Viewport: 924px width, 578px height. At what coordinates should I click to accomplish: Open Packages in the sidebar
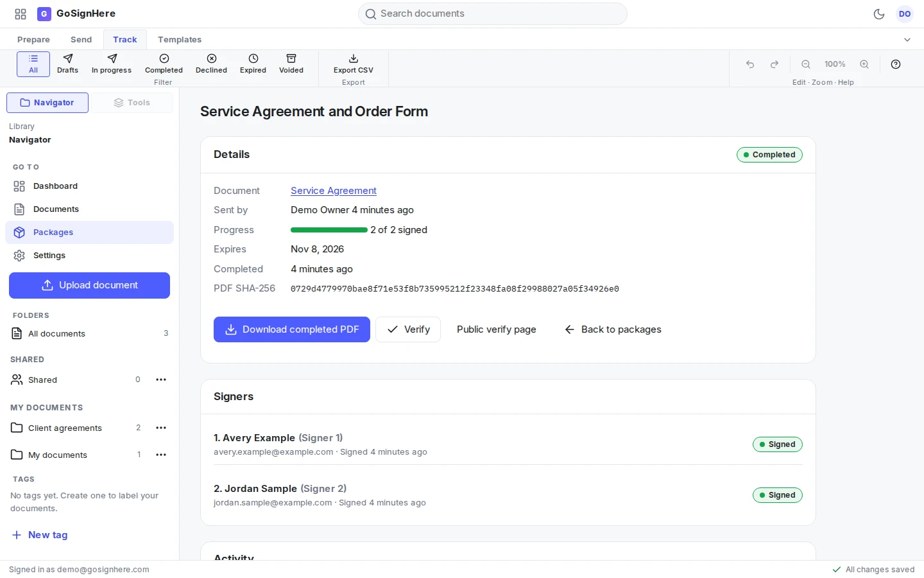coord(89,232)
